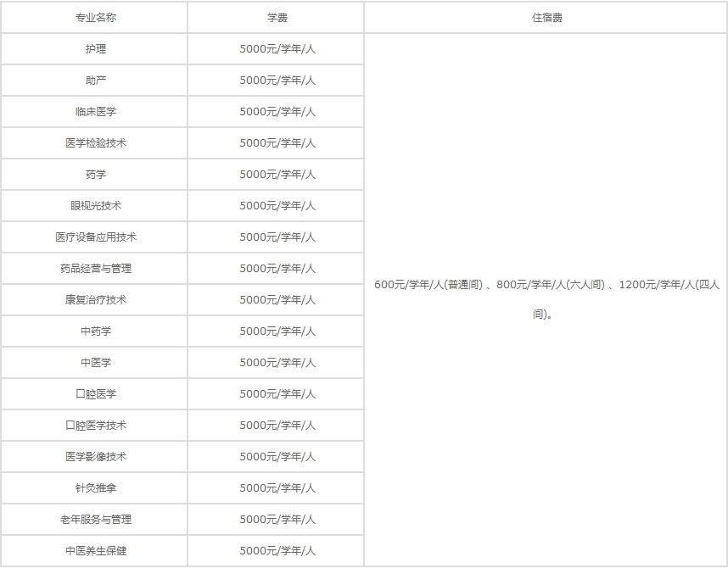Select the 口腔医学 cell
Image resolution: width=728 pixels, height=568 pixels.
coord(93,393)
